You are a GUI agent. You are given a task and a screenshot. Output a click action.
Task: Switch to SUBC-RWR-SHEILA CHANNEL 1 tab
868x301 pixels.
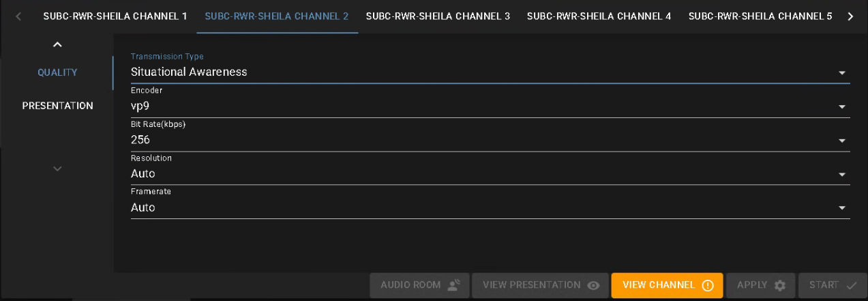click(x=115, y=16)
